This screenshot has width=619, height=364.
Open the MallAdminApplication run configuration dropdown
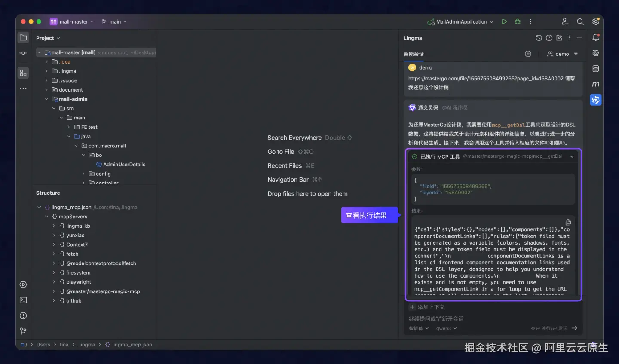(461, 21)
